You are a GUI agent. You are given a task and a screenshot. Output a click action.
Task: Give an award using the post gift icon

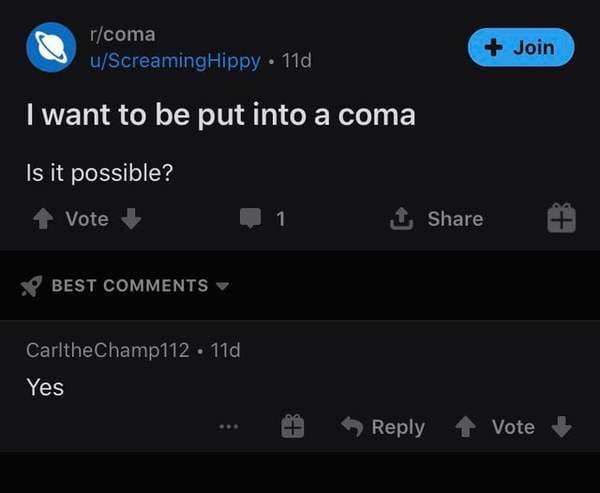(x=561, y=218)
